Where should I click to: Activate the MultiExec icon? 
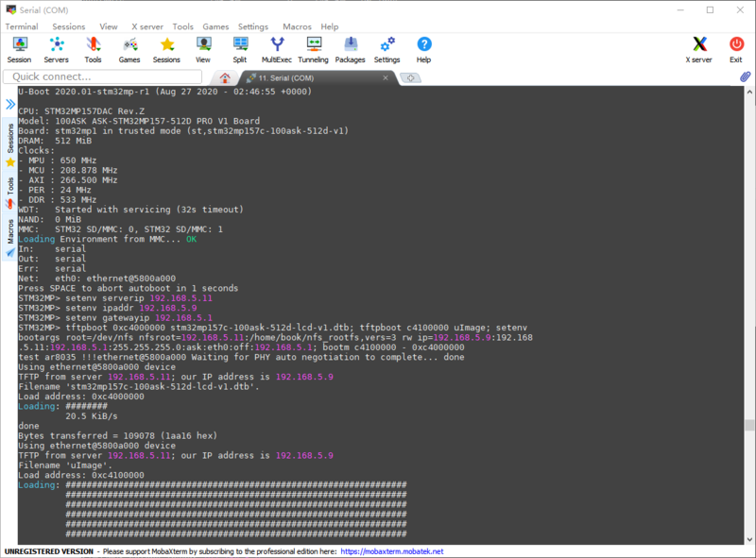click(x=277, y=50)
